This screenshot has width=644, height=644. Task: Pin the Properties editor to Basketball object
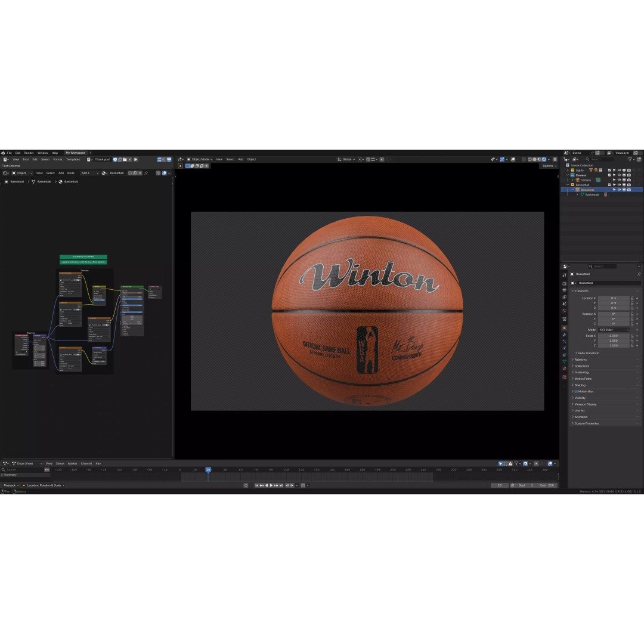click(639, 274)
